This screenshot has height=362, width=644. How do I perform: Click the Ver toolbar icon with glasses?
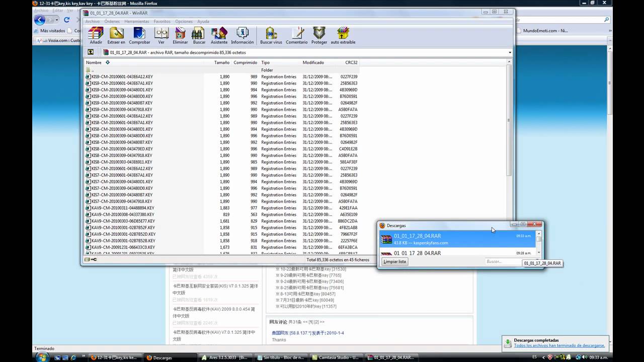tap(161, 35)
